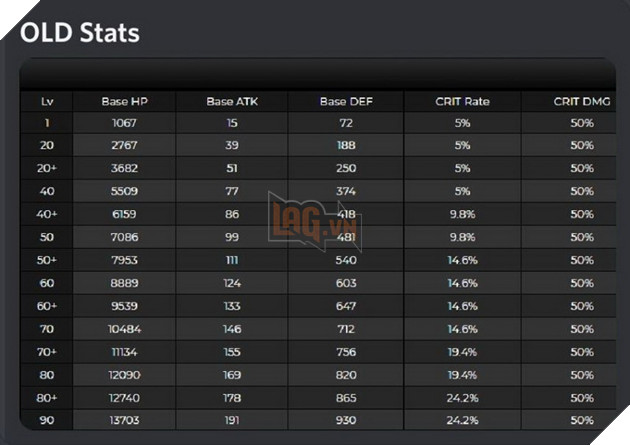Click the level 50+ row label
This screenshot has width=630, height=445.
[x=47, y=262]
